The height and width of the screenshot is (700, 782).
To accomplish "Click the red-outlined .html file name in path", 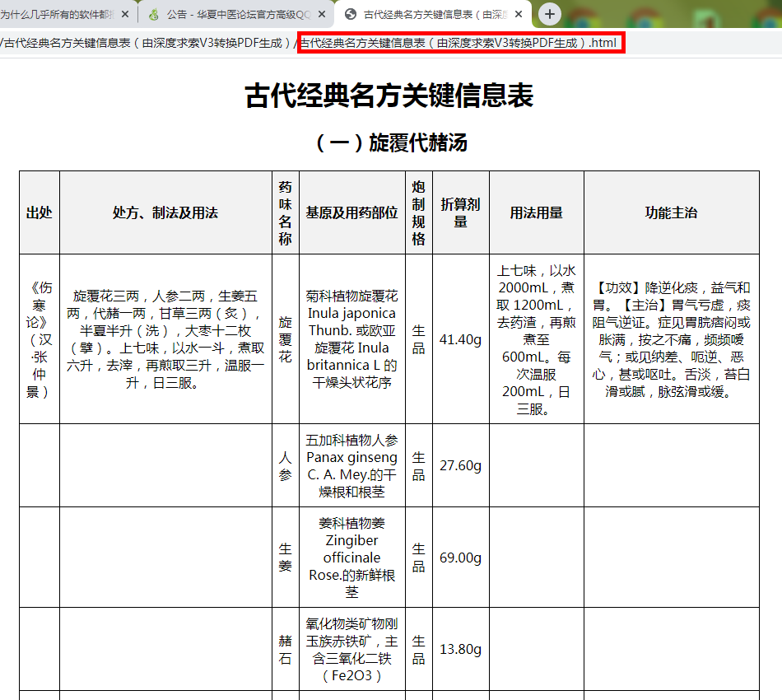I will [461, 43].
